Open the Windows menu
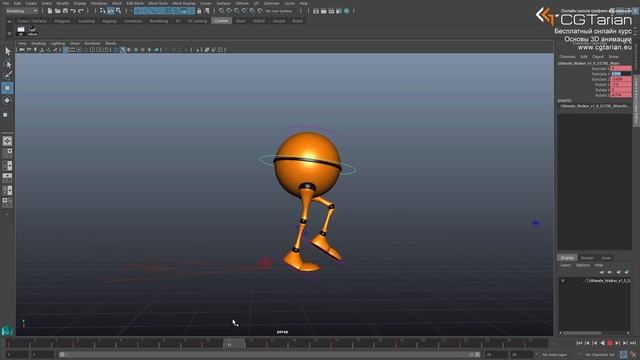This screenshot has height=360, width=640. pos(99,3)
